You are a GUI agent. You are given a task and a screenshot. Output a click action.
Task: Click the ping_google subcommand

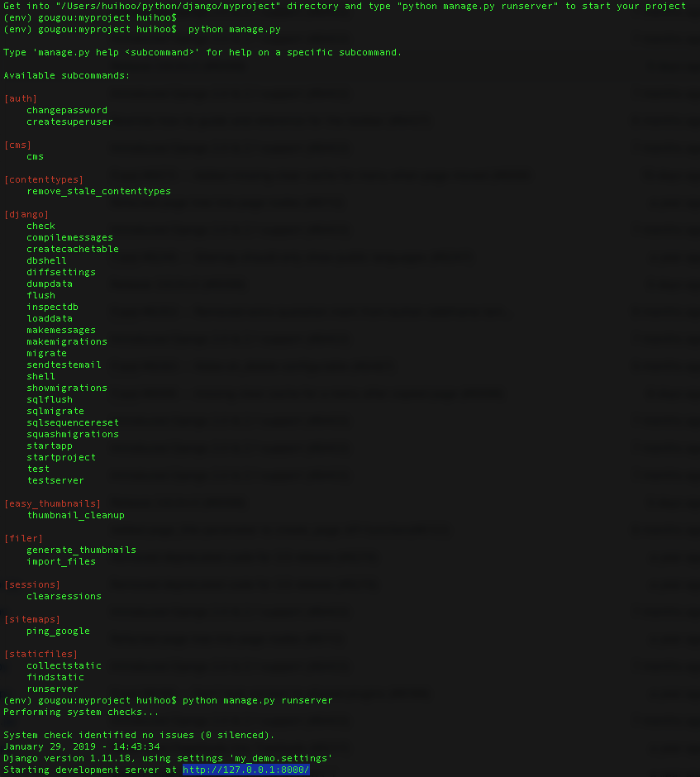[59, 631]
